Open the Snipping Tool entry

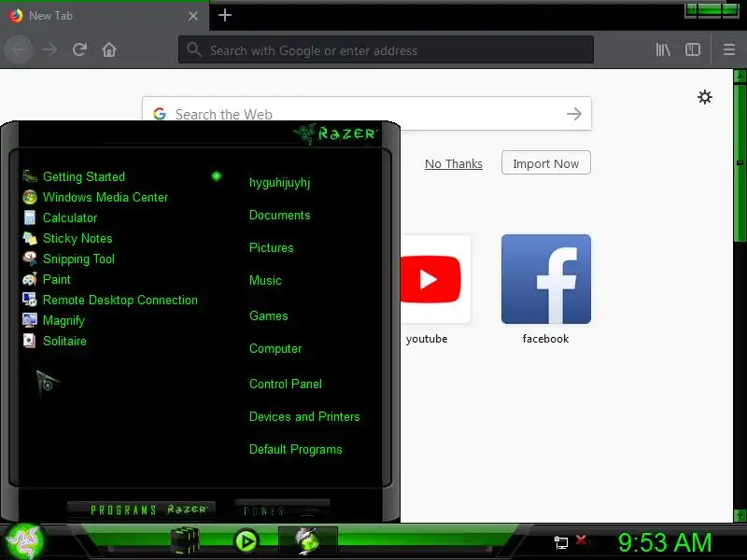pos(78,259)
